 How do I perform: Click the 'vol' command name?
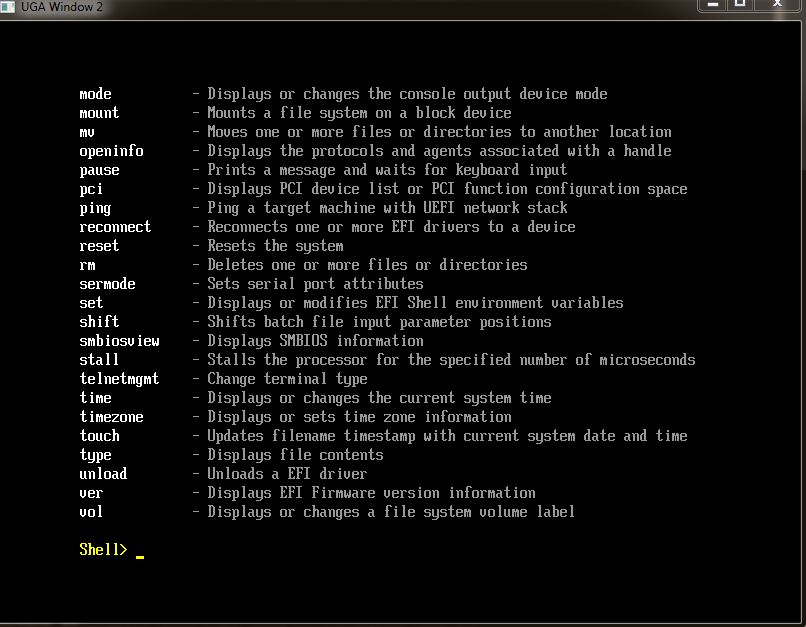click(x=91, y=512)
